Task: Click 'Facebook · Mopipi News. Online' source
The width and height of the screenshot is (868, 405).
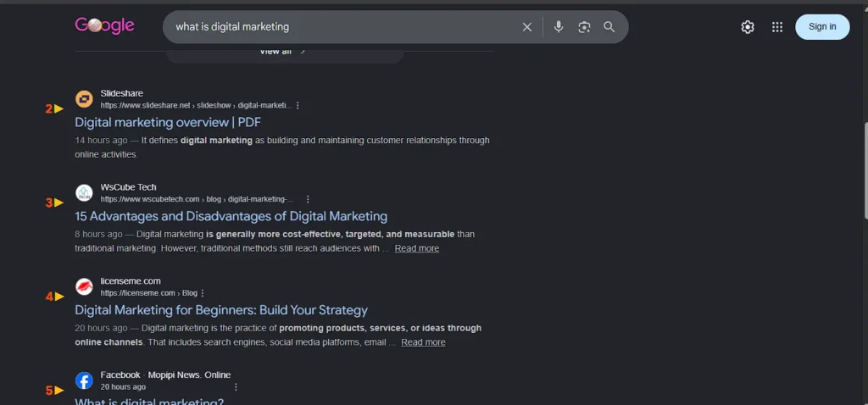Action: [165, 375]
